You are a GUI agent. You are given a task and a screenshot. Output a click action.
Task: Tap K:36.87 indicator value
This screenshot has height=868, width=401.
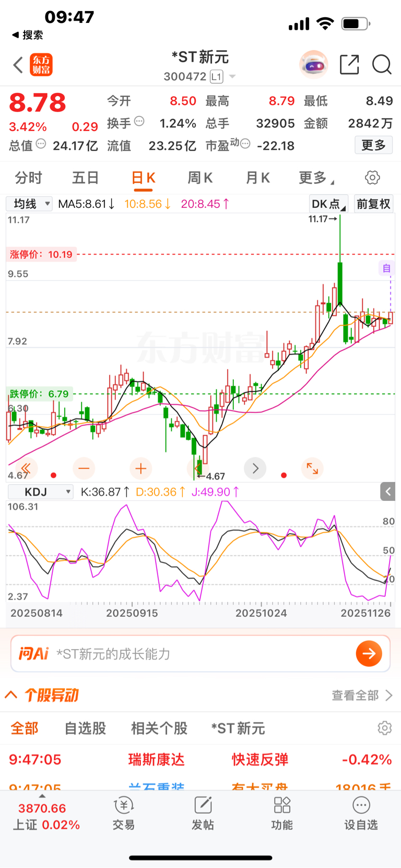point(105,492)
